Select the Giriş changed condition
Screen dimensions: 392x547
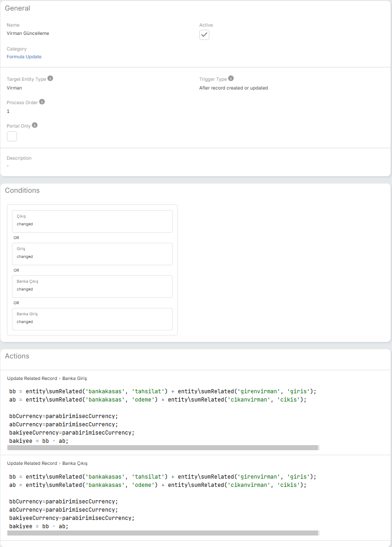tap(92, 254)
